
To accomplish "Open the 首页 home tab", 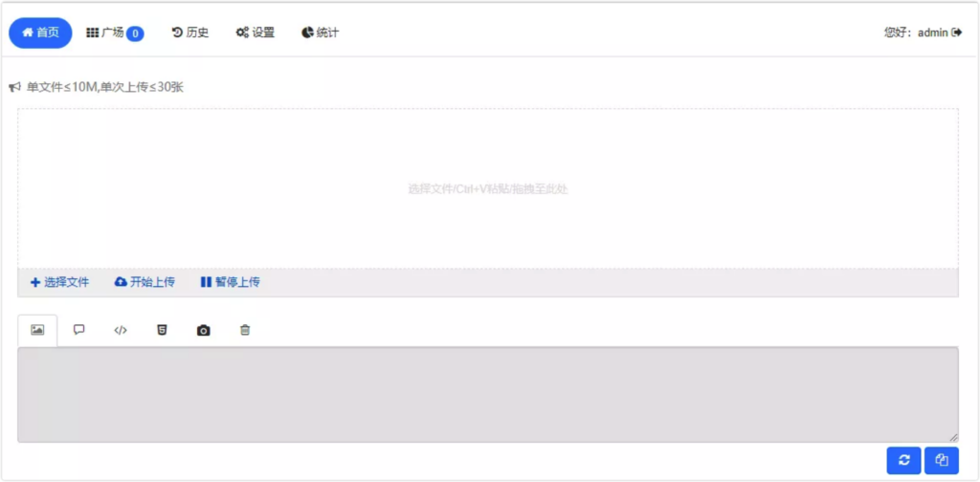I will pos(40,33).
